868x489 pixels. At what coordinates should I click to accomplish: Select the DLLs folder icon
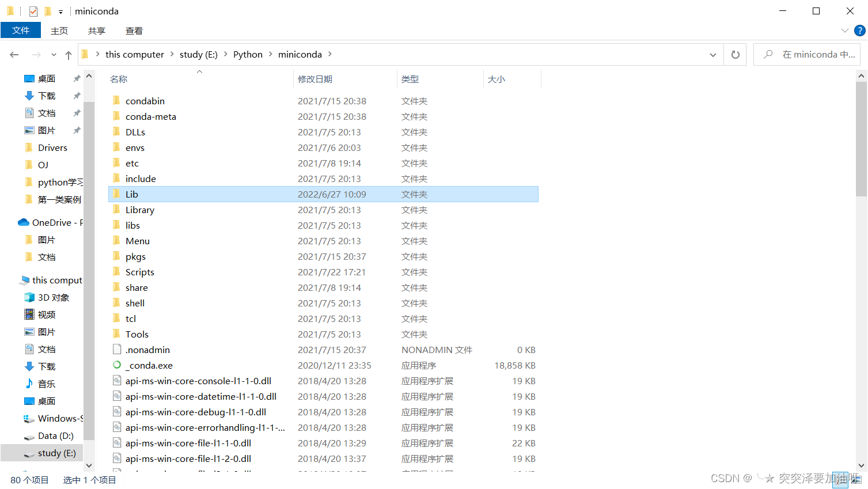coord(117,132)
